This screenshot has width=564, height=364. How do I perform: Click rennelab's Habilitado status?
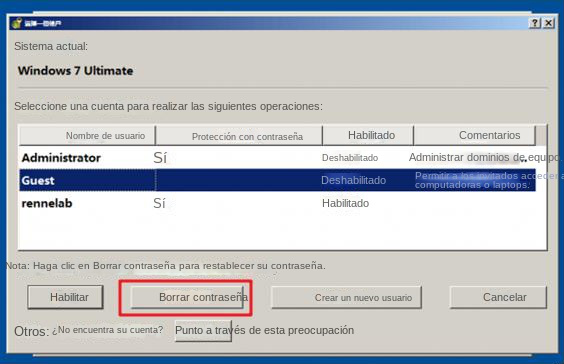pyautogui.click(x=345, y=203)
